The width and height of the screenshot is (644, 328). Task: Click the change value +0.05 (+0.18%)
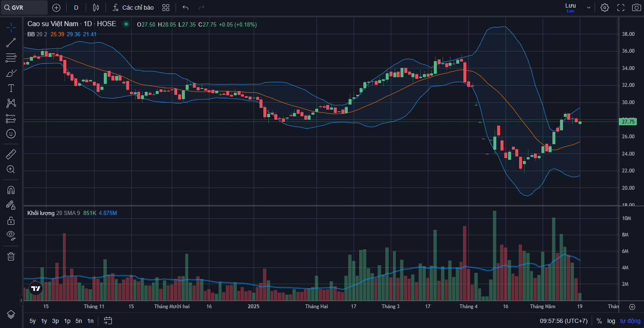238,24
